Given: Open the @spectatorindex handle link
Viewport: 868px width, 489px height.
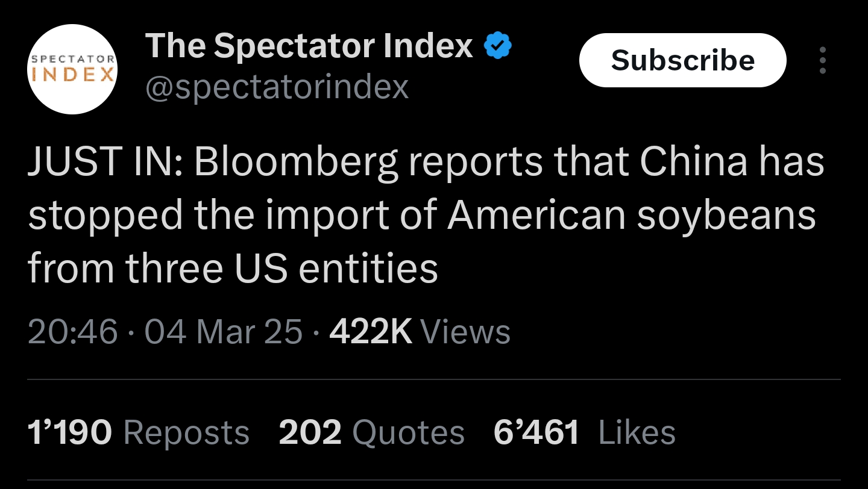Looking at the screenshot, I should 277,87.
